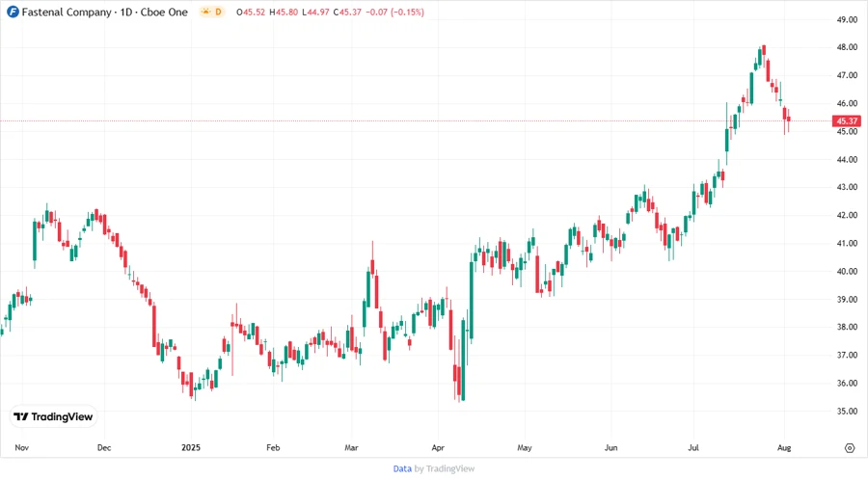Click the 39.00 price axis label

(x=847, y=299)
